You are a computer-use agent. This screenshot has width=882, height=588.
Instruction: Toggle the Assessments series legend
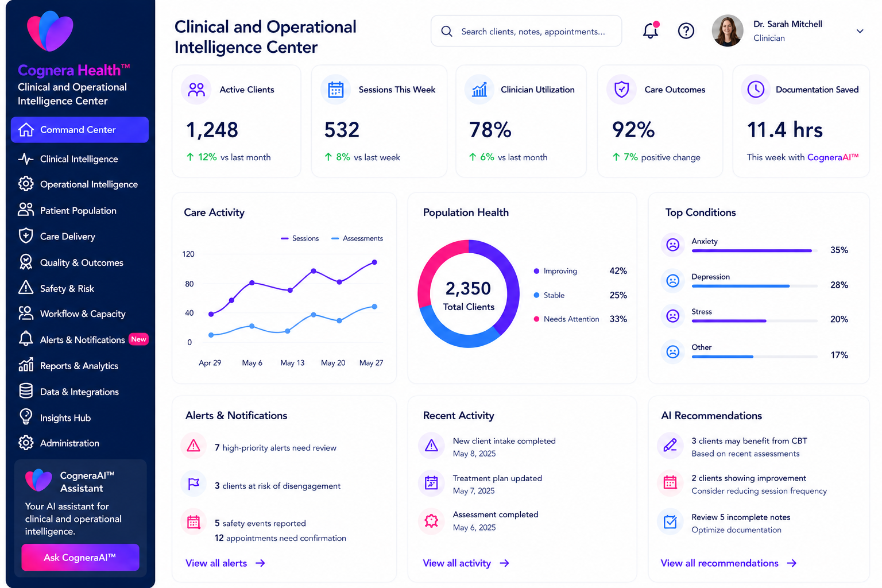357,238
